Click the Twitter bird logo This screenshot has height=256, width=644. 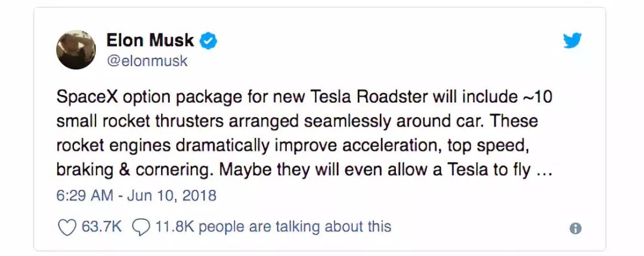click(572, 41)
